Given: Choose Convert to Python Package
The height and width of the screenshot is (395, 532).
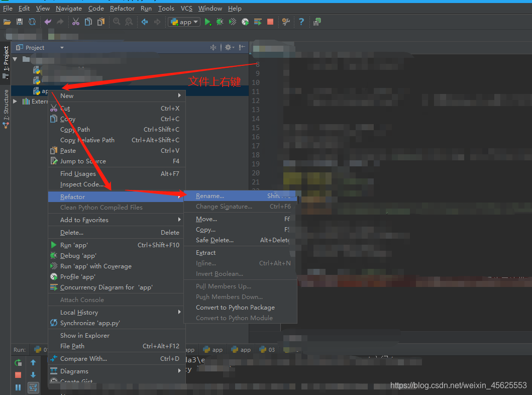Looking at the screenshot, I should point(240,307).
